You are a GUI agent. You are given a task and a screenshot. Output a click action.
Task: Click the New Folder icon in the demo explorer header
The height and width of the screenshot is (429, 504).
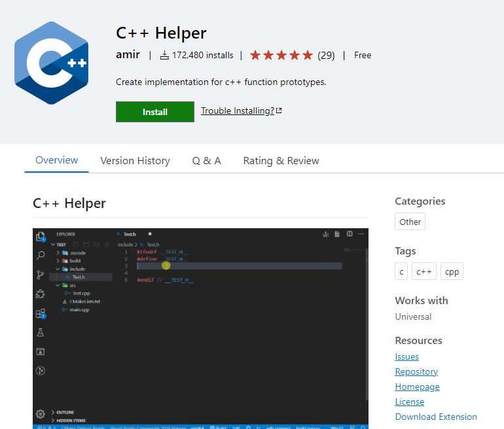coord(86,245)
